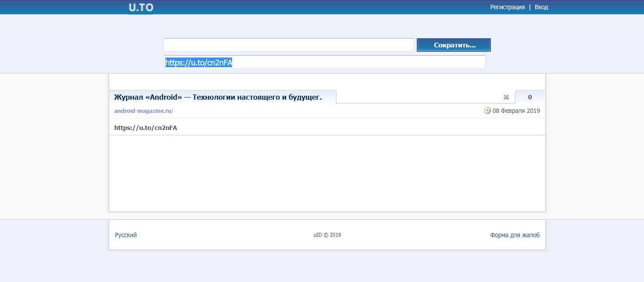Click the Вход login link
Screen dimensions: 644x282
coord(541,7)
